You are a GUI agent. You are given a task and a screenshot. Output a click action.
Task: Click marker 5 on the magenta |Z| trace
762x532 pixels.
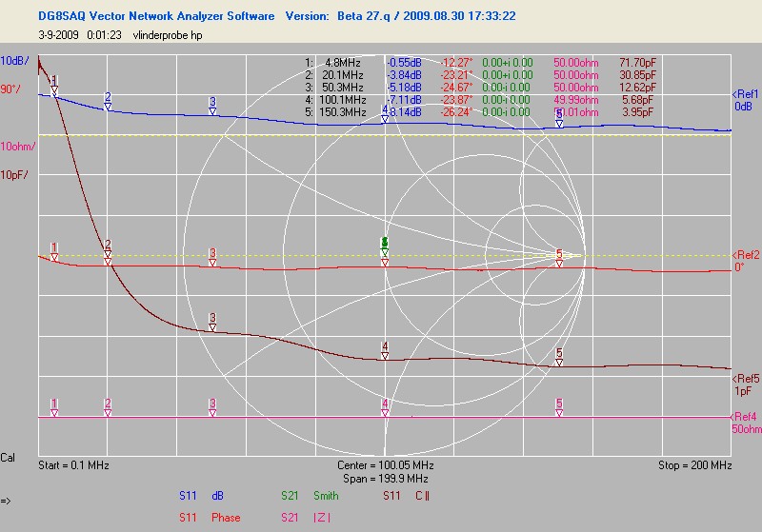(559, 406)
